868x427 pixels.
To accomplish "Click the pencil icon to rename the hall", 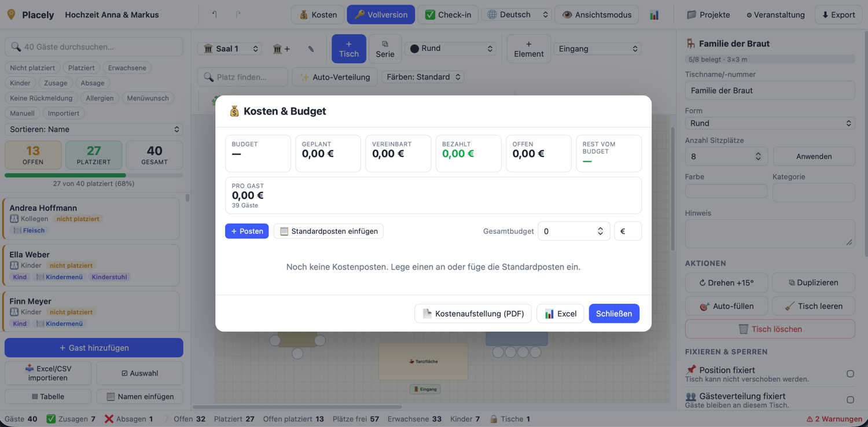I will point(311,49).
